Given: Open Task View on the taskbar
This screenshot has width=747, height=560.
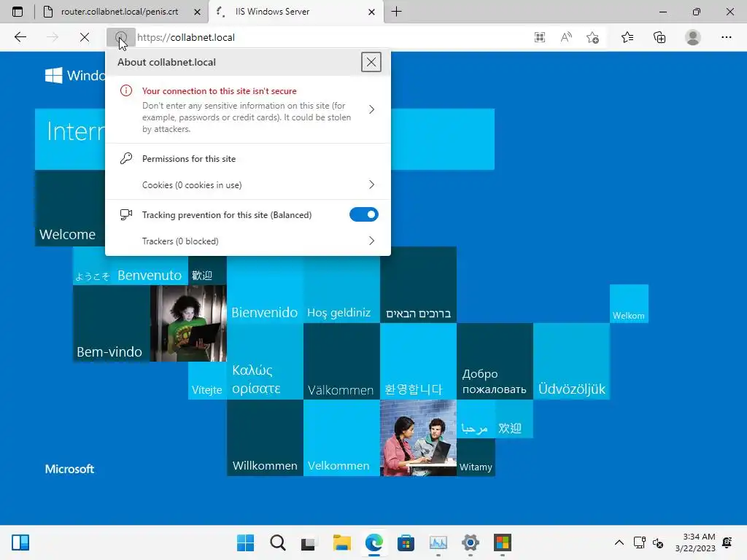Looking at the screenshot, I should [309, 542].
